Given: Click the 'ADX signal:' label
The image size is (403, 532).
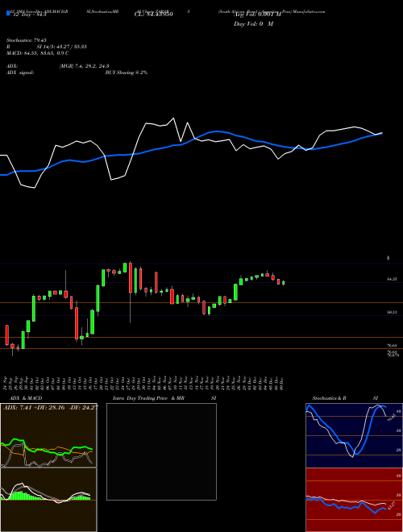Looking at the screenshot, I should point(20,73).
